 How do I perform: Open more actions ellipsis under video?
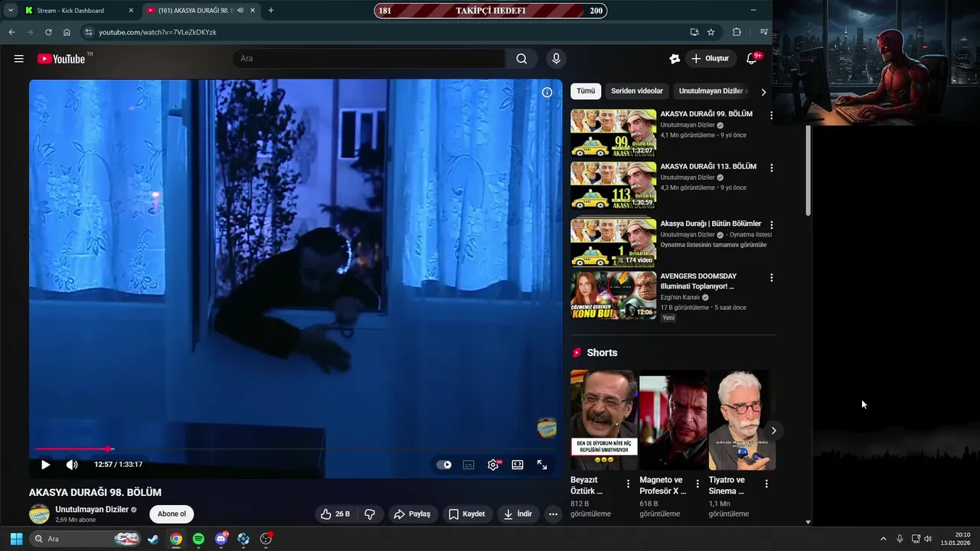tap(553, 514)
